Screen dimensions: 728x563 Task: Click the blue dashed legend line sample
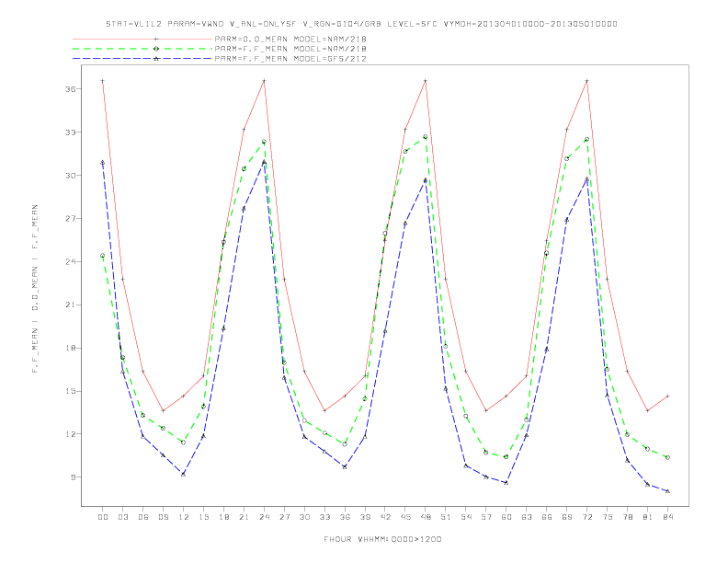click(x=142, y=59)
